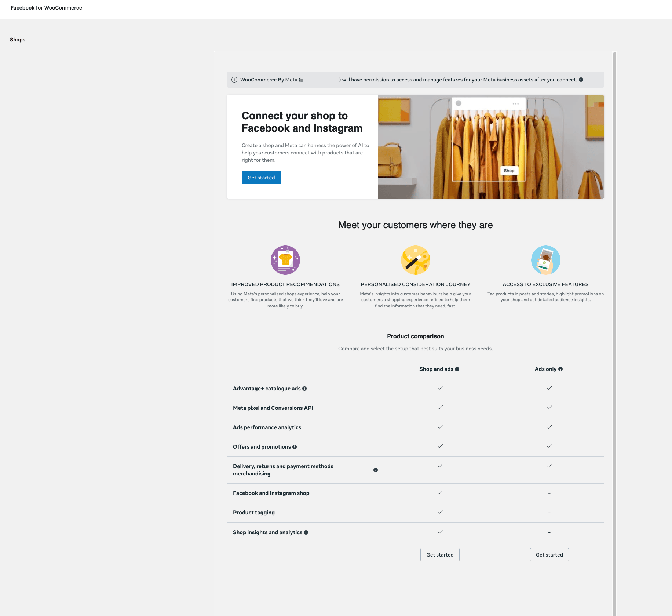Click the Personalised Consideration Journey wand icon
The width and height of the screenshot is (672, 616).
click(415, 260)
